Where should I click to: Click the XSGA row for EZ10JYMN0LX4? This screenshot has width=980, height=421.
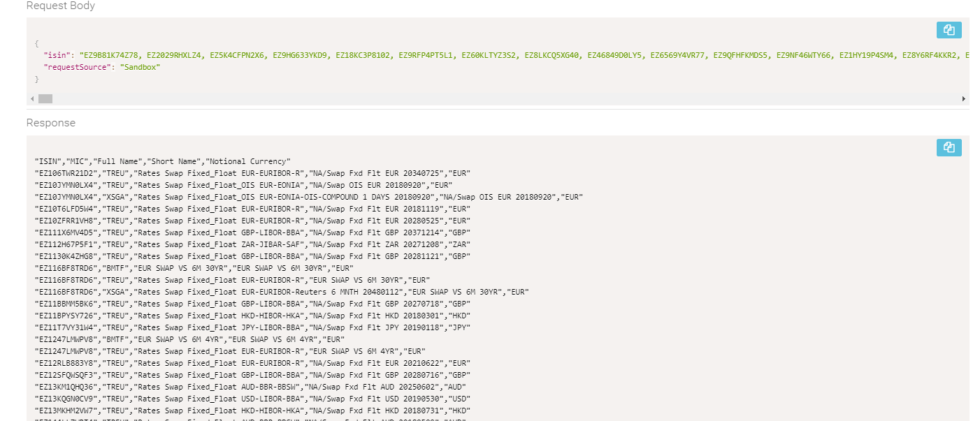[x=309, y=197]
